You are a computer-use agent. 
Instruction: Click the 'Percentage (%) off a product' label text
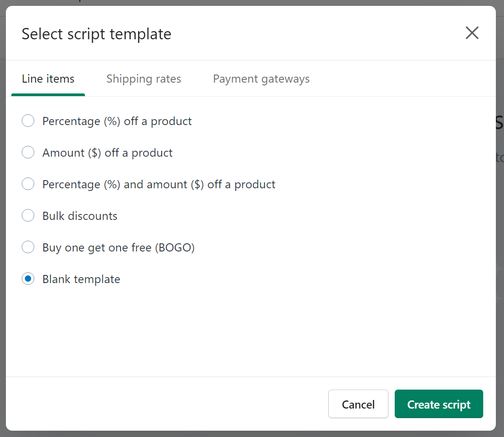tap(117, 121)
